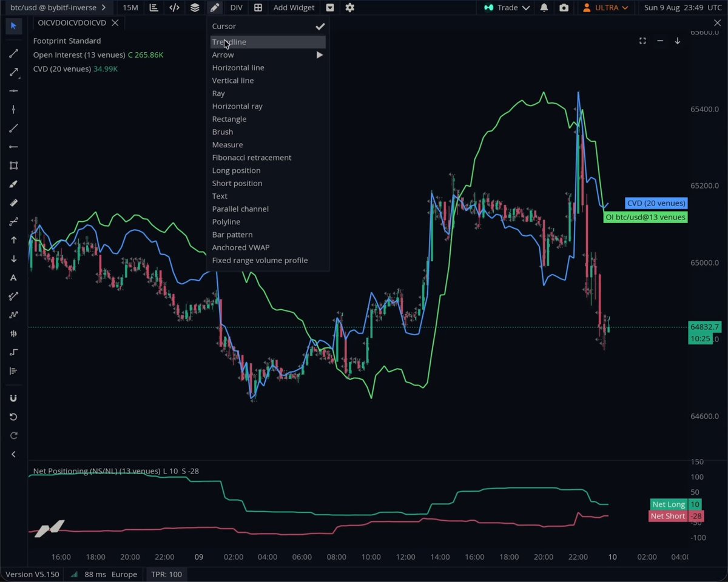
Task: Collapse the drawing sidebar with left chevron
Action: click(13, 454)
